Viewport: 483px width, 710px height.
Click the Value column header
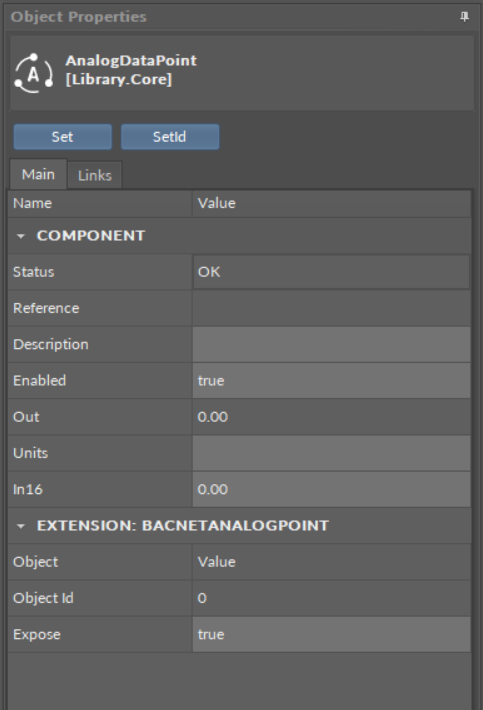point(331,203)
